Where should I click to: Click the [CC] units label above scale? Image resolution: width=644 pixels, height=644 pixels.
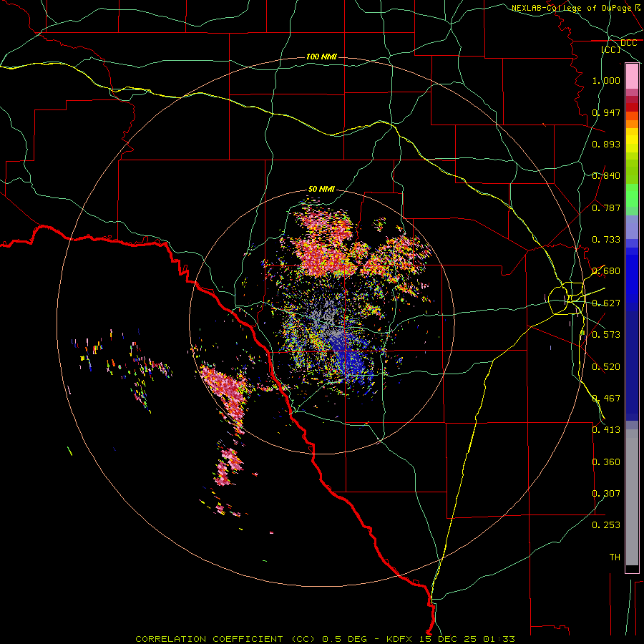(x=611, y=49)
